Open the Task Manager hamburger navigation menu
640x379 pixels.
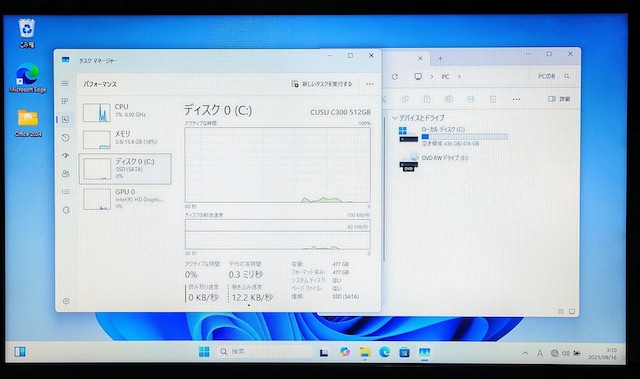[65, 83]
